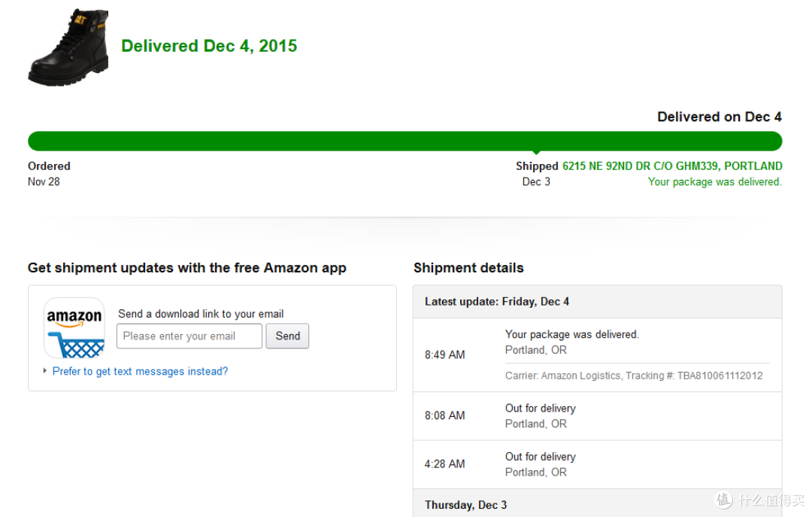Viewport: 812px width, 517px height.
Task: Click the black CAT boot product image
Action: click(x=68, y=47)
